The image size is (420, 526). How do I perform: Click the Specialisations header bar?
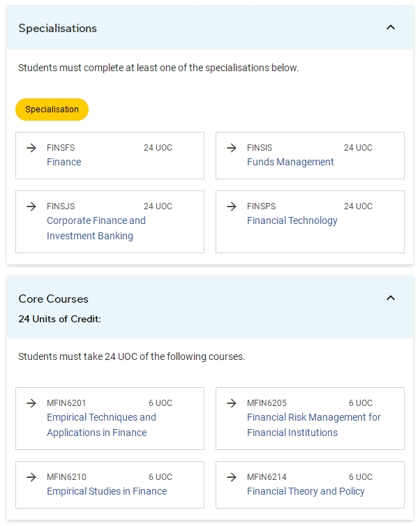210,27
